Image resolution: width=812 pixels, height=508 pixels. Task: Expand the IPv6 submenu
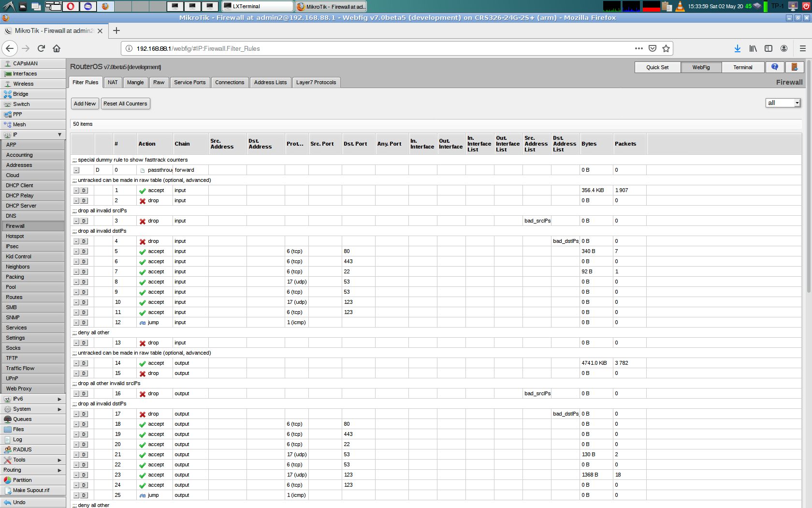(x=33, y=399)
